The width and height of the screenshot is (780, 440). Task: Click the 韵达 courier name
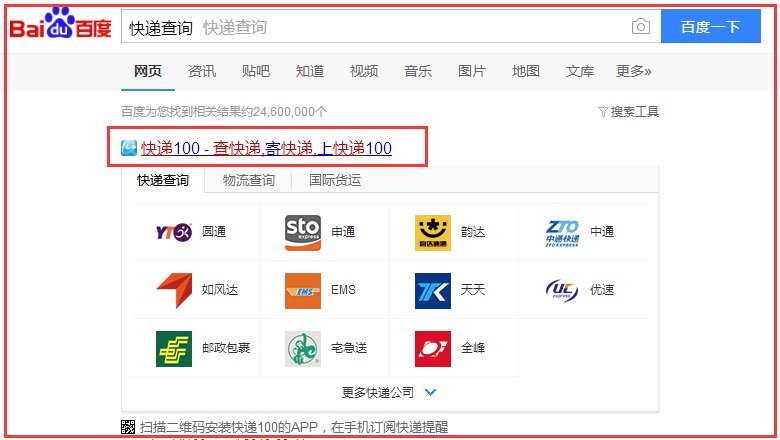click(473, 232)
